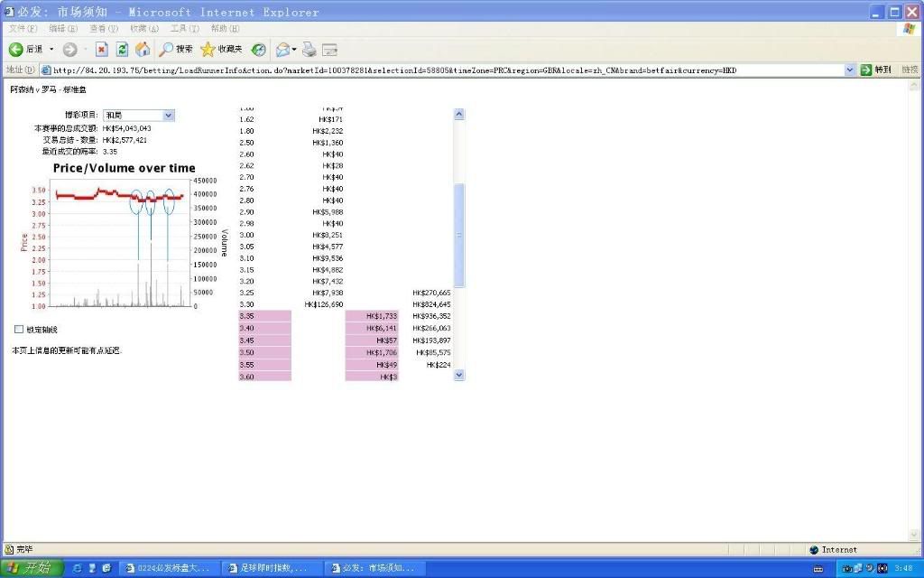Click the odds table scrollbar down arrow

[458, 374]
